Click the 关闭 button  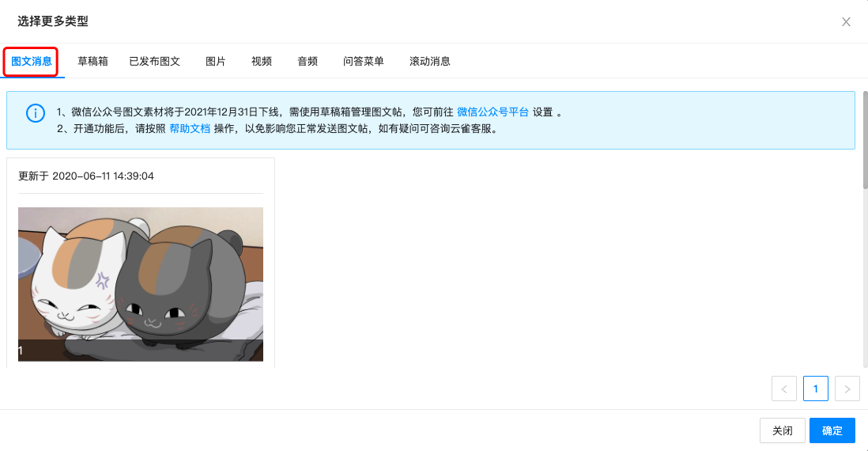pyautogui.click(x=782, y=430)
